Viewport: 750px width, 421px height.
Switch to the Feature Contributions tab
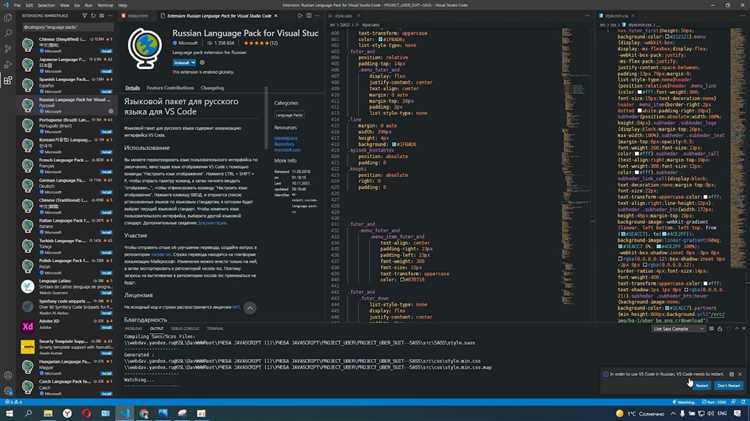tap(170, 88)
